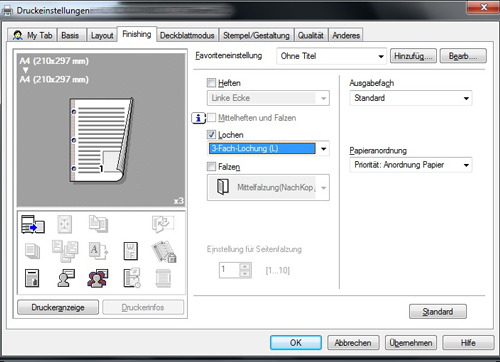The width and height of the screenshot is (500, 362).
Task: Open the Deckblattmodus tab
Action: coord(187,35)
